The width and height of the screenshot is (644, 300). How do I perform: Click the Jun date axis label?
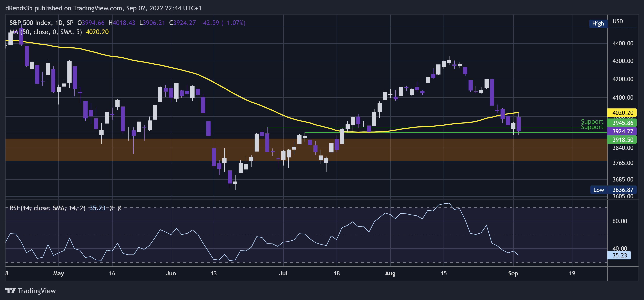point(171,274)
